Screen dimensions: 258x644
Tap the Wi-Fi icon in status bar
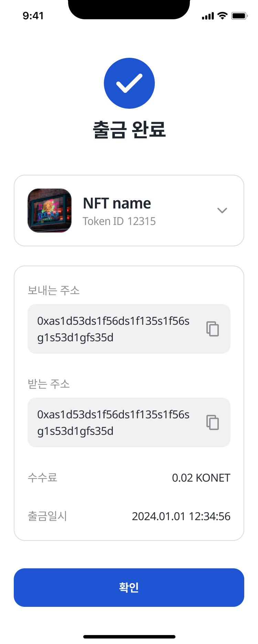coord(223,16)
